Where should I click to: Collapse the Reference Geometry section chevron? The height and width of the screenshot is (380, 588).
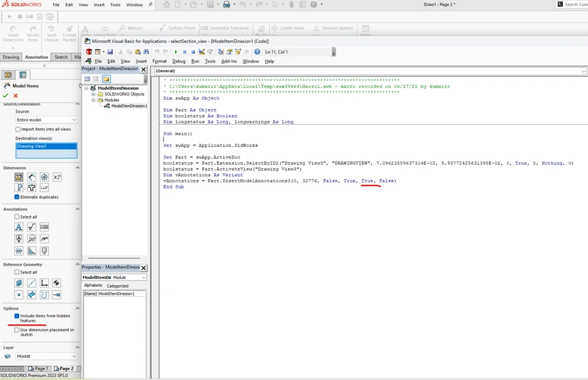78,264
